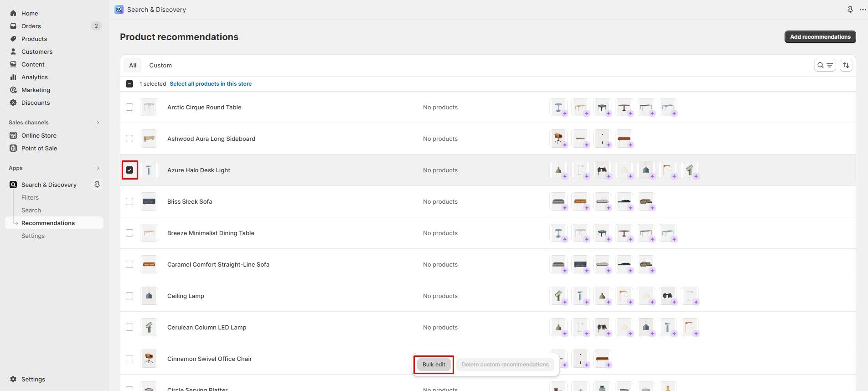868x391 pixels.
Task: Uncheck the Azure Halo Desk Light checkbox
Action: click(129, 170)
